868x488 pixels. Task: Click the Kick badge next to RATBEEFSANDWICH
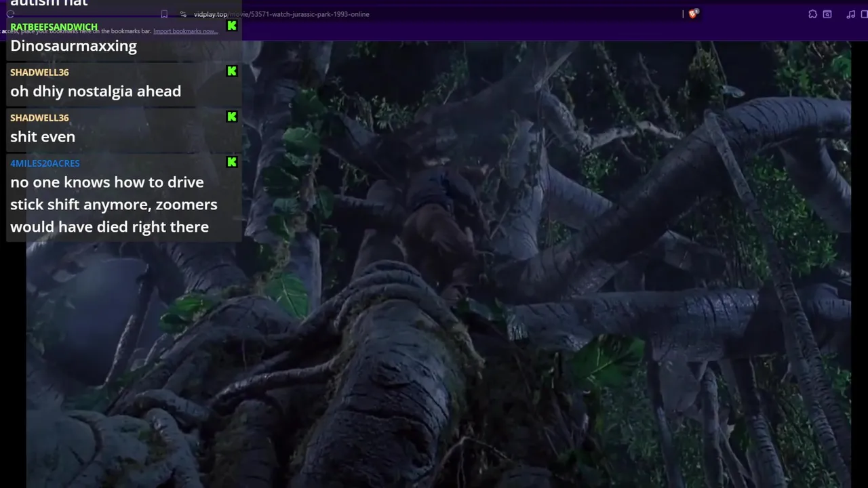click(232, 26)
